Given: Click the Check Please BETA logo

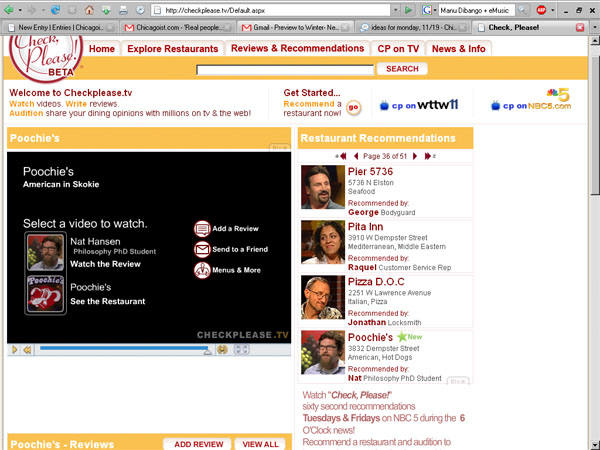Looking at the screenshot, I should [x=46, y=58].
